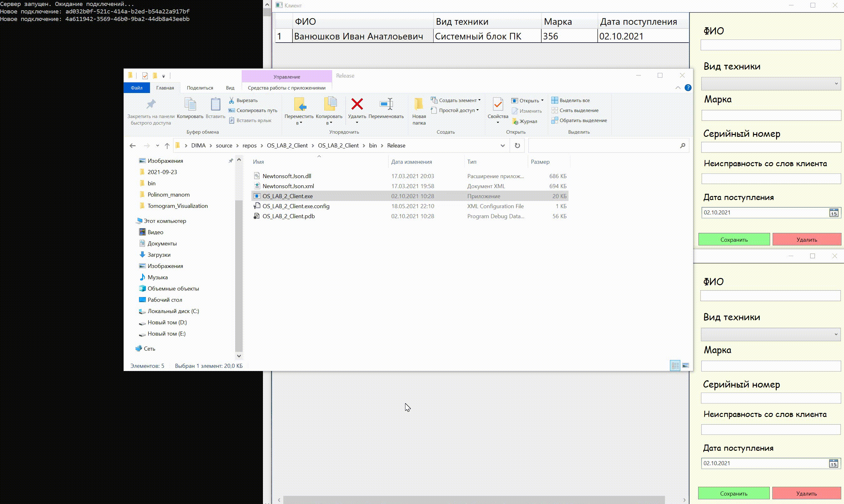
Task: Collapse the Explorer ribbon with the chevron
Action: pyautogui.click(x=677, y=88)
